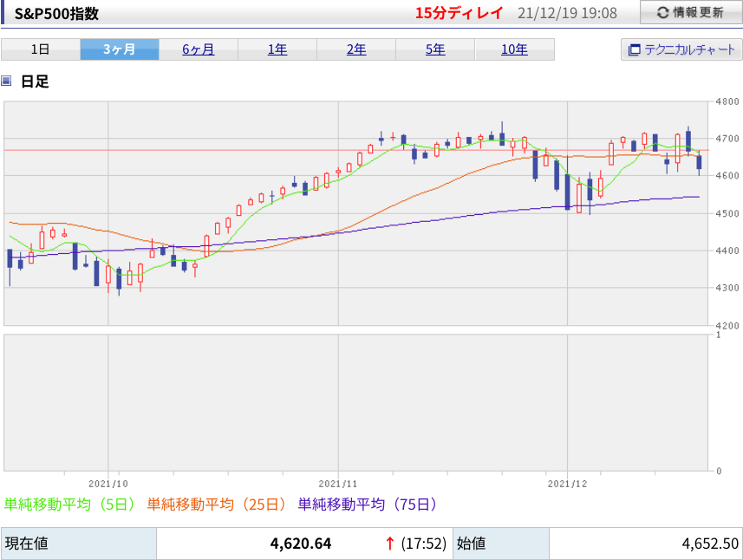Screen dimensions: 743x560
Task: Switch to the 6ヶ月 period tab
Action: click(x=199, y=49)
